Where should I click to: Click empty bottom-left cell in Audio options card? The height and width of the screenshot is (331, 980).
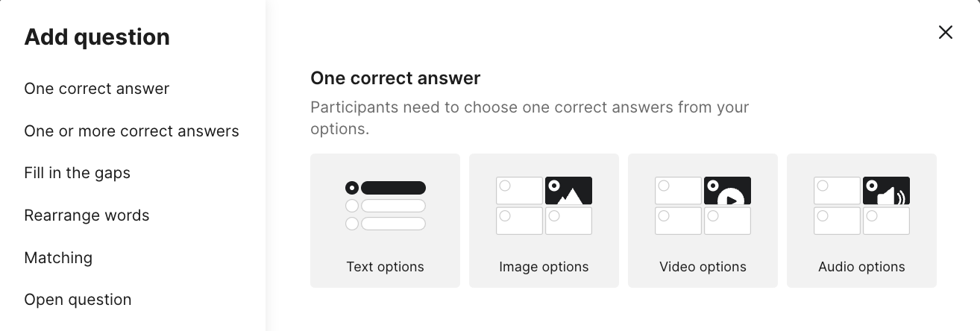coord(837,221)
